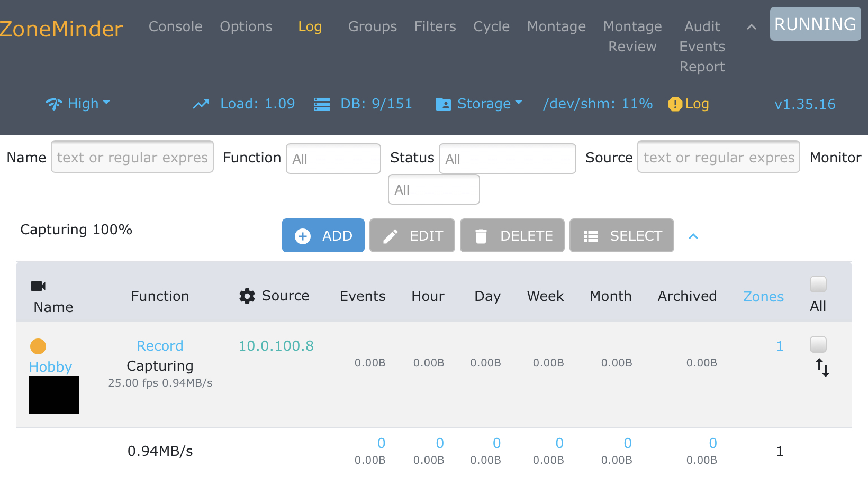
Task: Click the gear icon beside the Source header
Action: coord(247,296)
